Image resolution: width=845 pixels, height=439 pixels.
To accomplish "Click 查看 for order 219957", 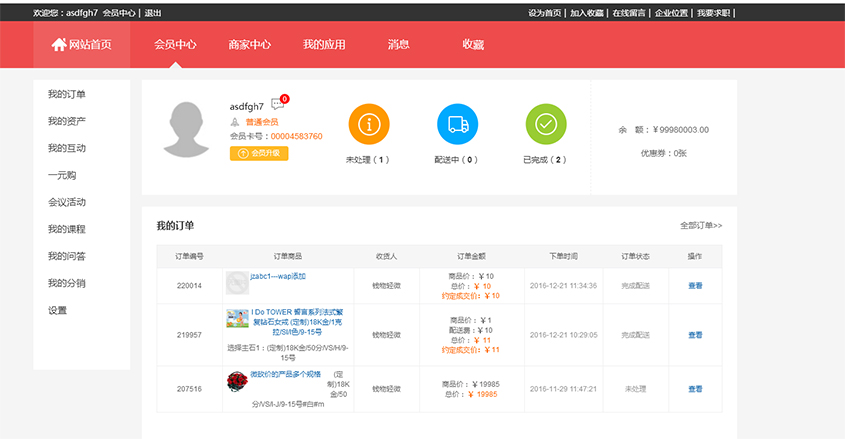I will [x=695, y=335].
